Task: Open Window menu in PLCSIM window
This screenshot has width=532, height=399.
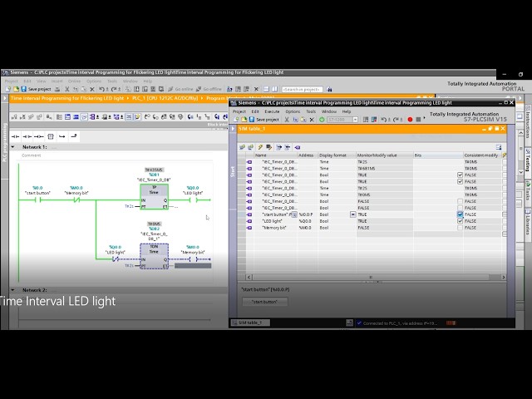Action: pyautogui.click(x=329, y=111)
